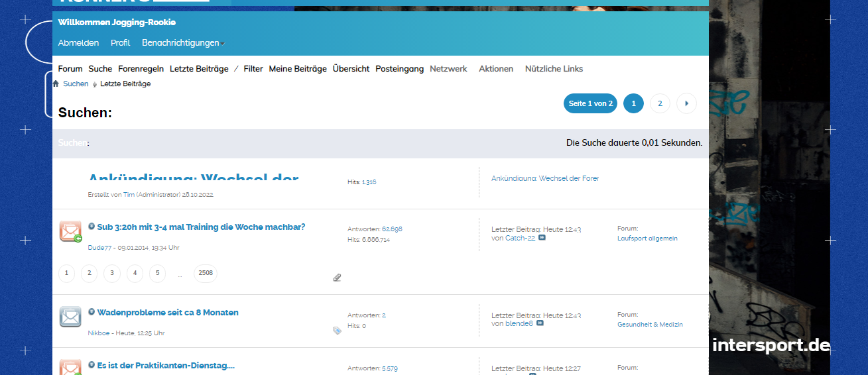Click the Abmelden link
The image size is (868, 375).
tap(78, 43)
